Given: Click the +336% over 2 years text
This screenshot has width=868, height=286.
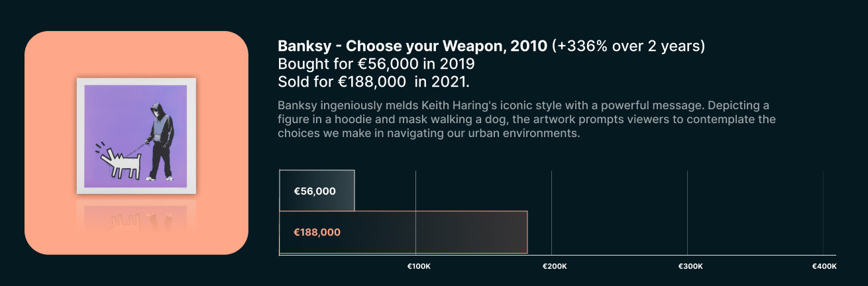Looking at the screenshot, I should tap(628, 47).
